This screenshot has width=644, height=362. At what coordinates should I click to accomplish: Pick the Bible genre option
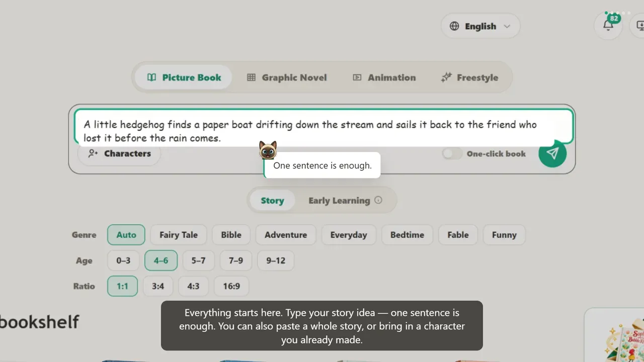[231, 235]
